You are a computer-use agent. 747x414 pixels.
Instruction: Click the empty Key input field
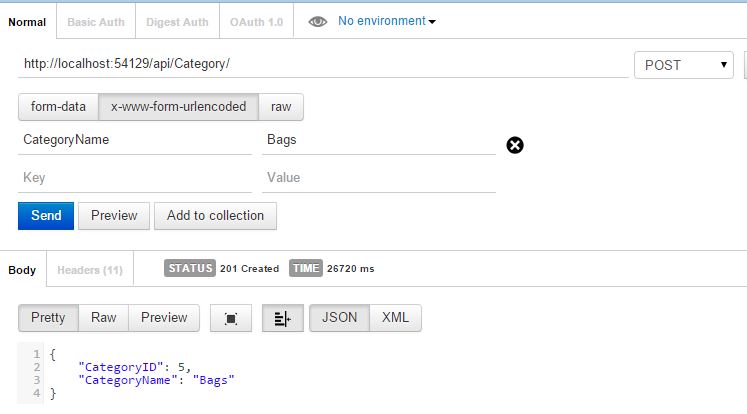[134, 178]
